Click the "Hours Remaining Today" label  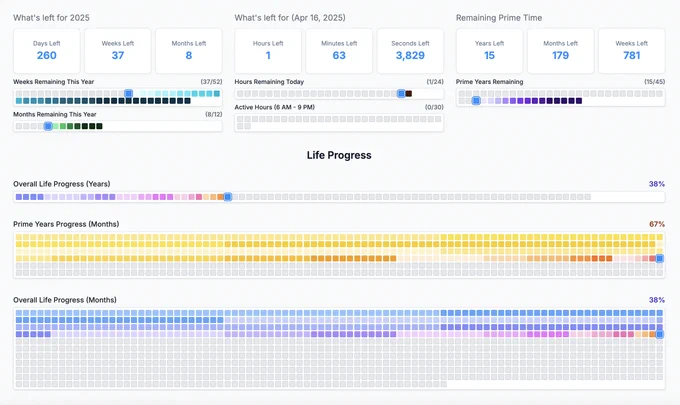click(269, 82)
